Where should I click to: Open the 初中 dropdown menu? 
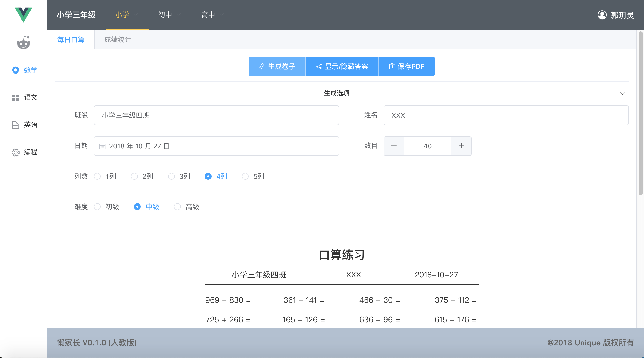coord(170,15)
